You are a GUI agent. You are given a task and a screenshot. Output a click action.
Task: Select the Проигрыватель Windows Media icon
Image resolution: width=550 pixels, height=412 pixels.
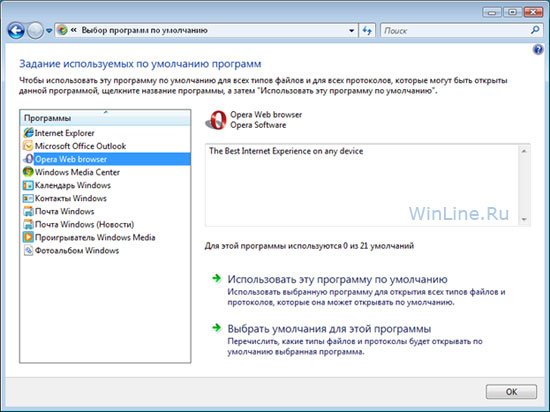28,237
